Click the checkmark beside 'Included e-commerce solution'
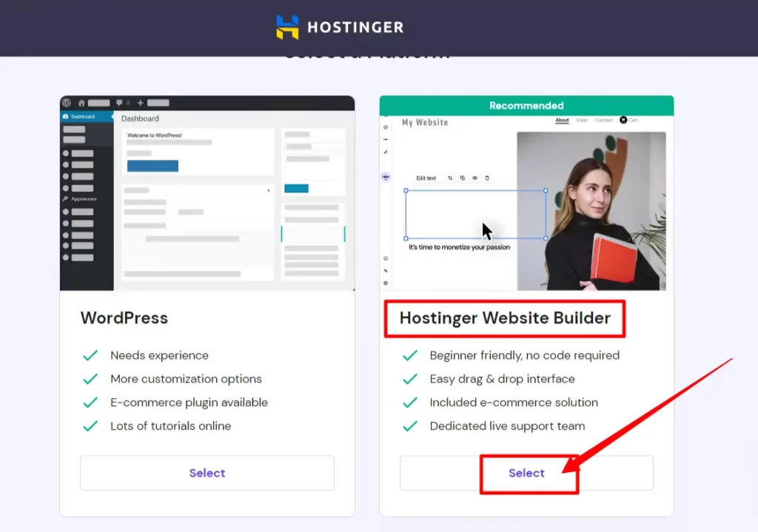758x532 pixels. [410, 403]
